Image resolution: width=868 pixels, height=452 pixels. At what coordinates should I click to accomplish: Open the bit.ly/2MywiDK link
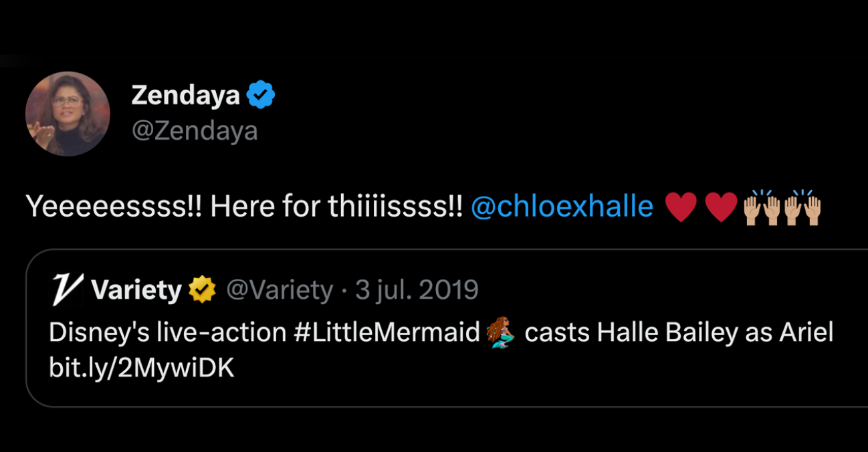[142, 368]
